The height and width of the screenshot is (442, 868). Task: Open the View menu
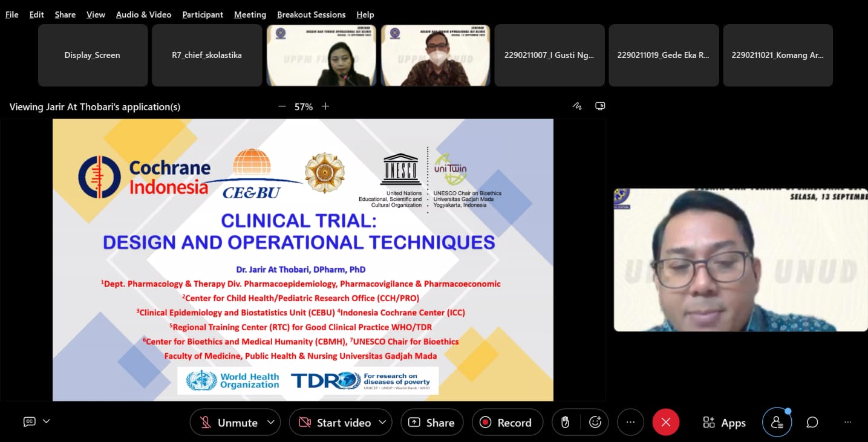tap(96, 15)
